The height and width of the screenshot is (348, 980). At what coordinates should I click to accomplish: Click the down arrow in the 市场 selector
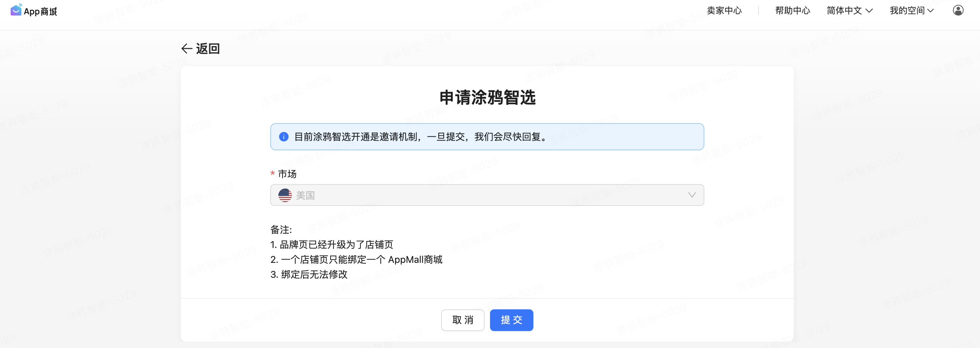click(x=692, y=195)
